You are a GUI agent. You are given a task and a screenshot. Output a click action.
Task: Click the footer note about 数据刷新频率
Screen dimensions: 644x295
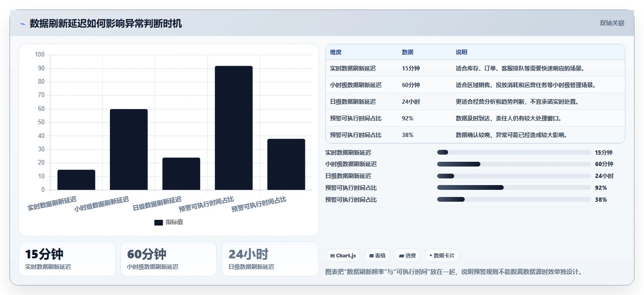(x=454, y=272)
